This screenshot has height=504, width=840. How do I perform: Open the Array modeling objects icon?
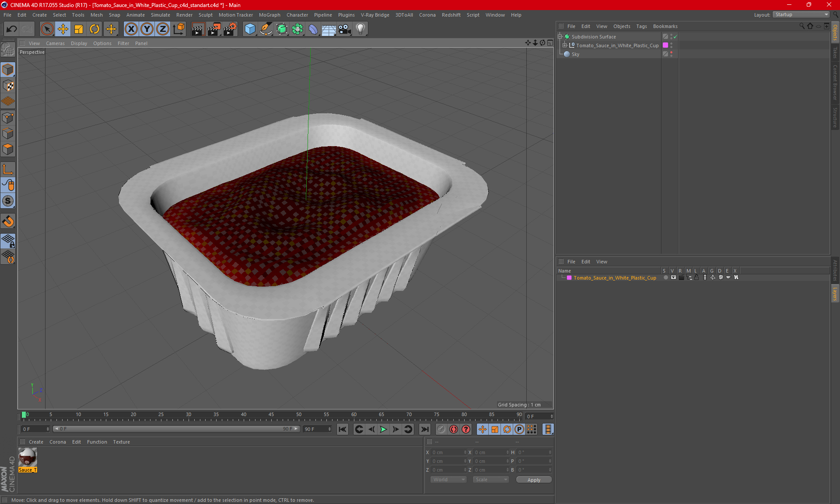point(297,29)
